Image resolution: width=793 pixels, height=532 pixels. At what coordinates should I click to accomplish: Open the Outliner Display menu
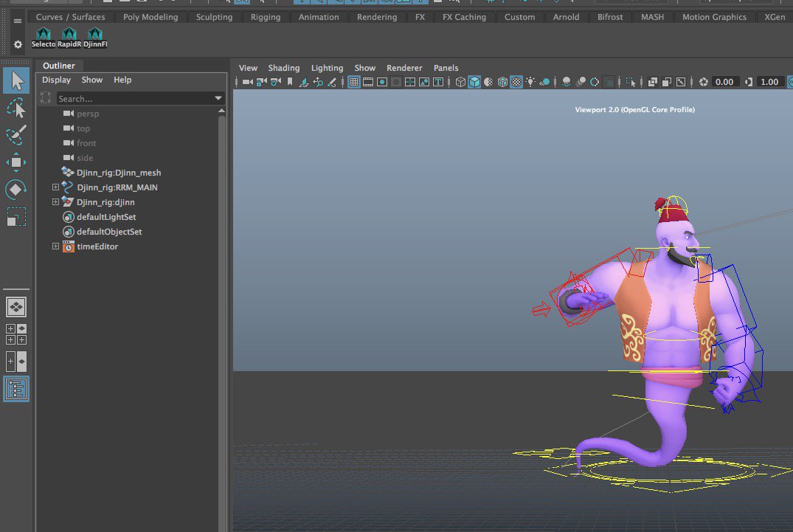point(56,80)
